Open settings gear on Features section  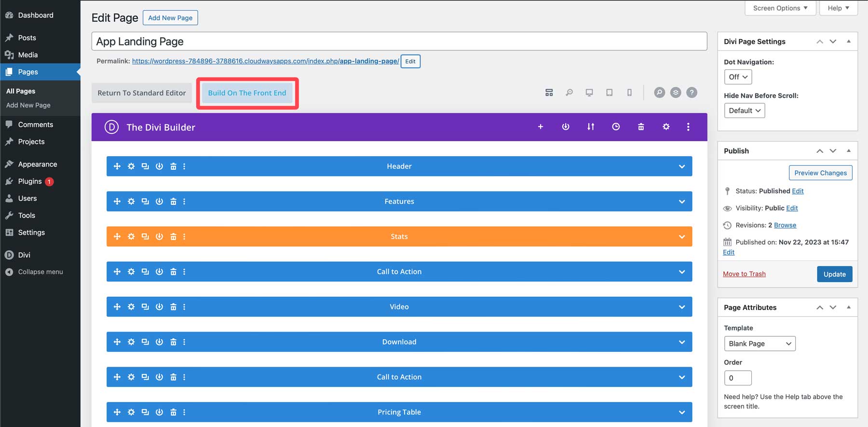pos(131,201)
